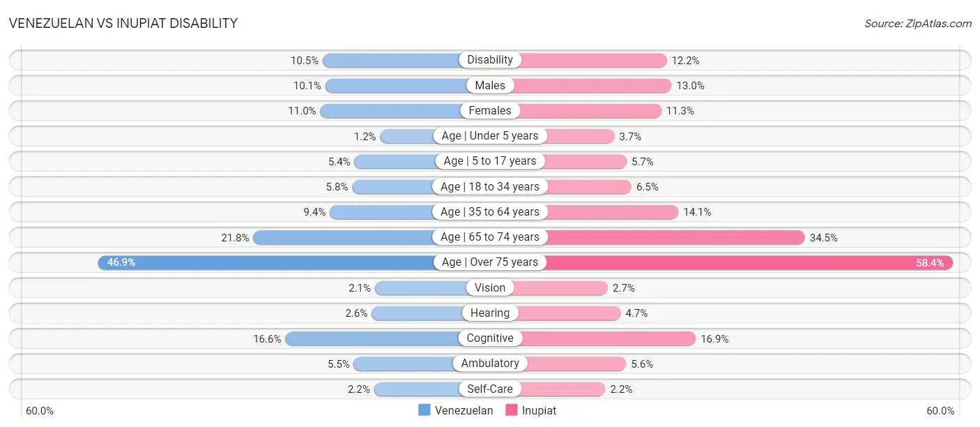
Task: Click the blue 16.6% Cognitive bar
Action: click(x=373, y=338)
